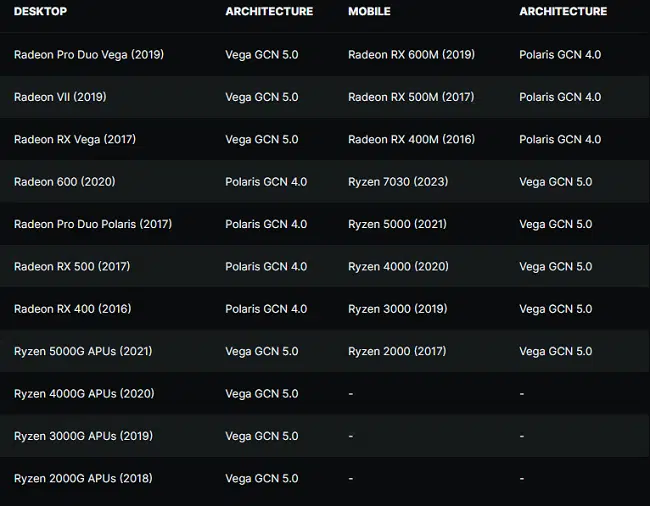Pick the Ryzen 3000G APUs (2019) entry
The image size is (650, 506).
(x=83, y=436)
